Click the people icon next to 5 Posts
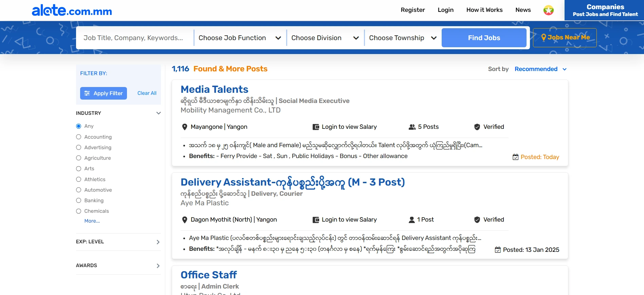This screenshot has height=295, width=644. click(x=412, y=127)
